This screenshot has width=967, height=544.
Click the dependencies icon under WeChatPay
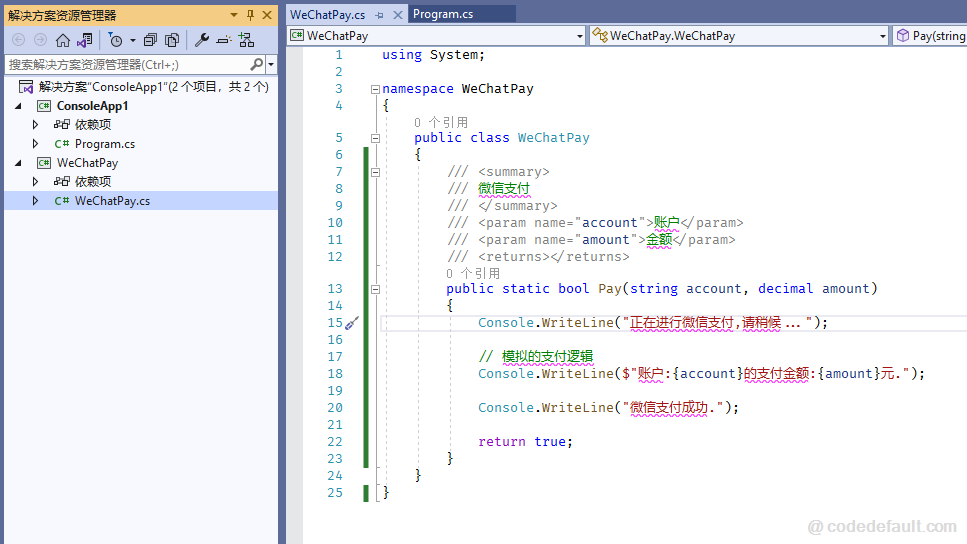coord(61,181)
